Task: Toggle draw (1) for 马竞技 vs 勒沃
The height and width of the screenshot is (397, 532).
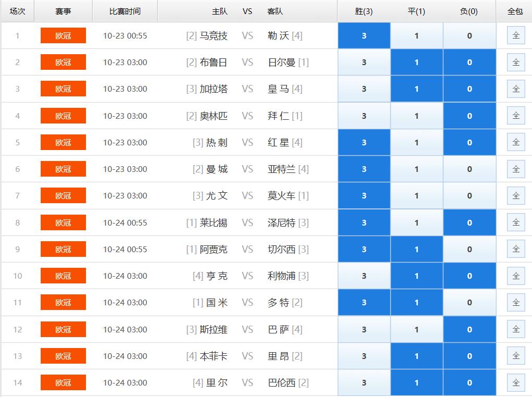Action: [417, 35]
